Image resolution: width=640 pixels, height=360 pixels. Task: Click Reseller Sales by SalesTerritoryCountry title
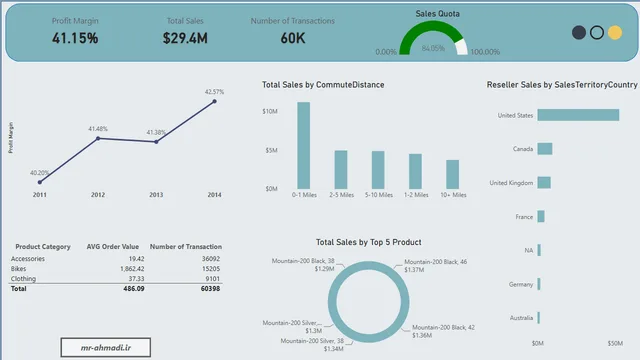point(562,85)
